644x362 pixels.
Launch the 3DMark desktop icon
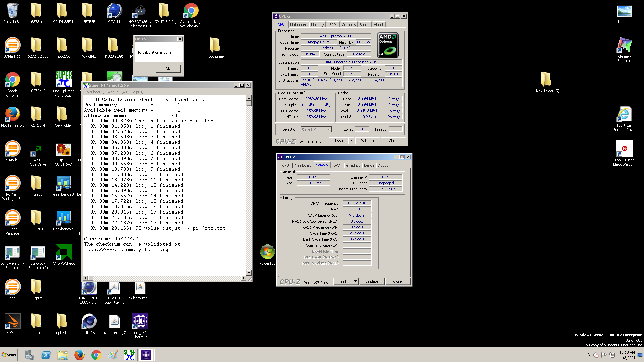tap(12, 324)
